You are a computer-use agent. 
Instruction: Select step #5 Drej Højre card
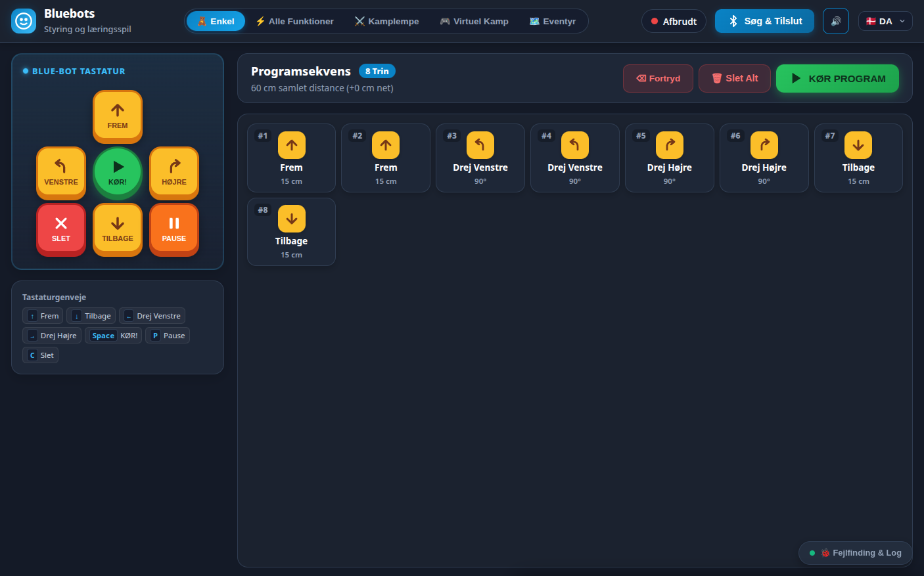(670, 158)
